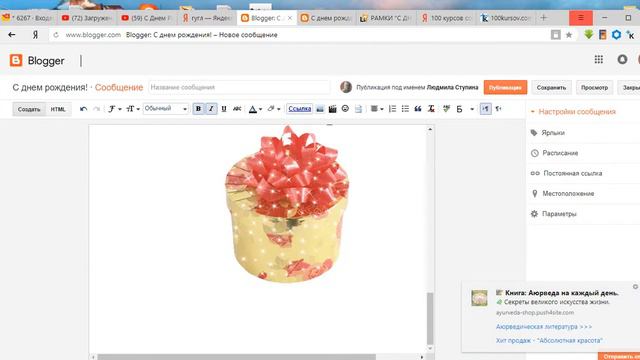Open the language input 'Б' dropdown arrow
This screenshot has height=360, width=640.
pyautogui.click(x=472, y=109)
